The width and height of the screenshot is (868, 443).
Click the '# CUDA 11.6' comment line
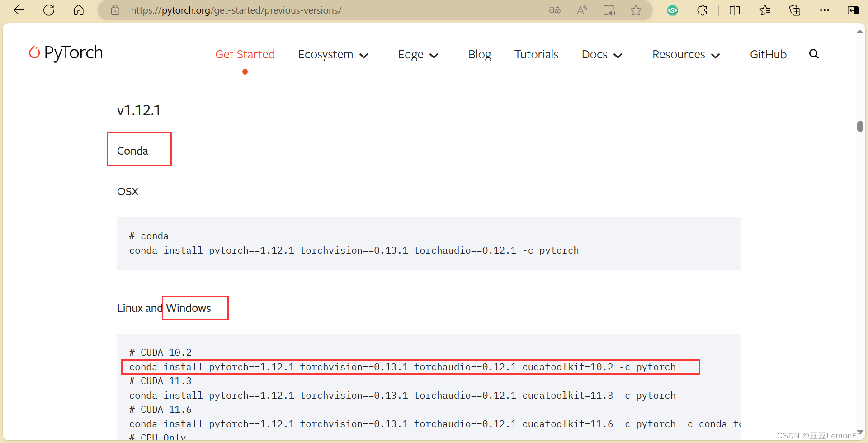[x=160, y=410]
